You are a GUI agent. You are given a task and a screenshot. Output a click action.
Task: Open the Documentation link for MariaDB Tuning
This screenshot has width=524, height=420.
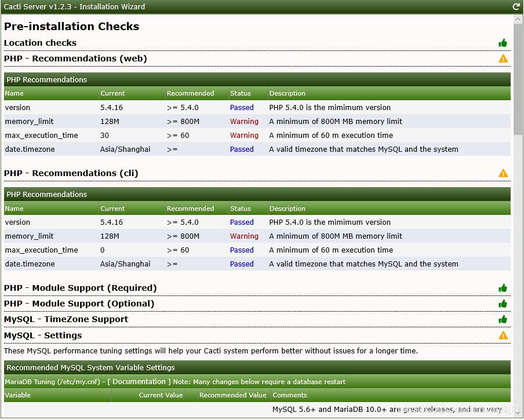pyautogui.click(x=139, y=382)
